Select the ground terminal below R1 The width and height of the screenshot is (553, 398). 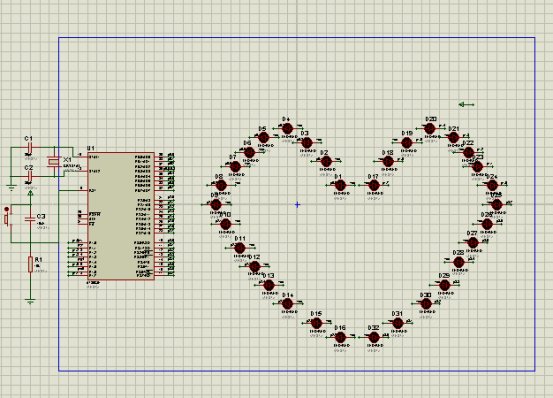click(x=30, y=301)
